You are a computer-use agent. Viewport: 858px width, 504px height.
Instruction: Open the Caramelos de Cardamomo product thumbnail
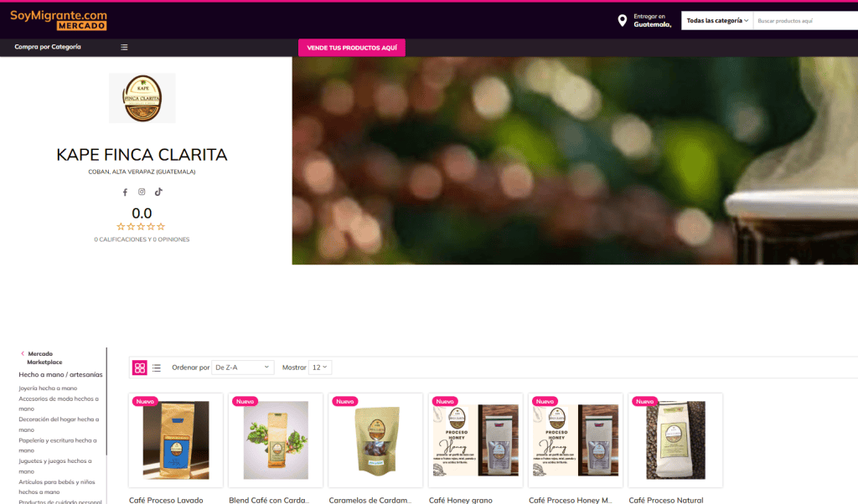[375, 440]
